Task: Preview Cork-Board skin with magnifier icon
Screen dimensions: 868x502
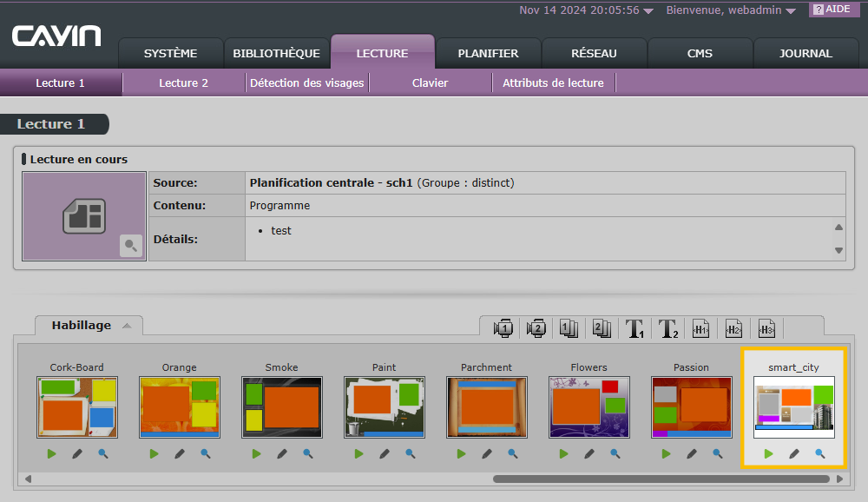Action: point(103,453)
